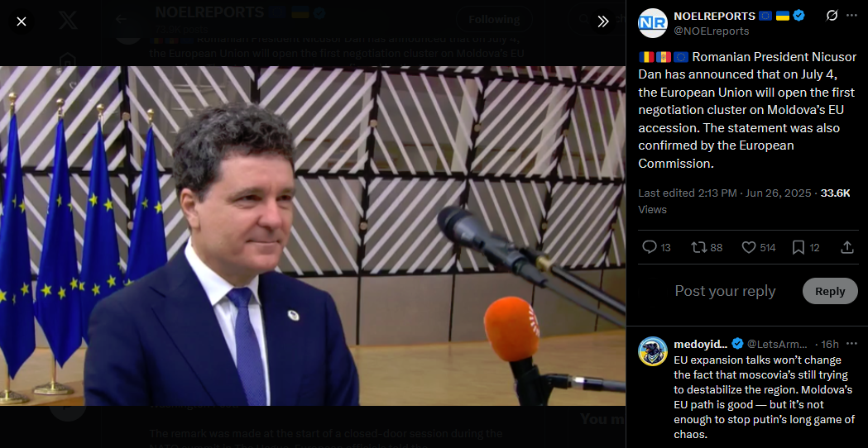Open more options on medoyid reply
868x448 pixels.
coord(852,344)
